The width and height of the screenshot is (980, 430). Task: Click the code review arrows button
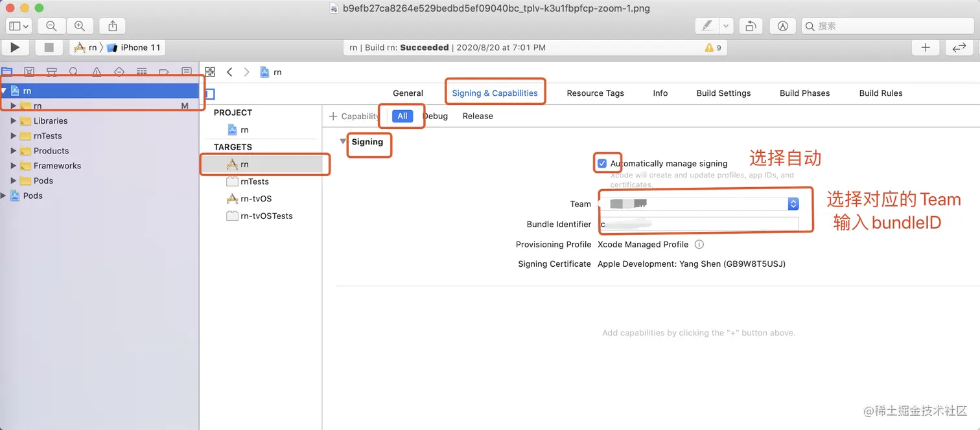click(x=959, y=47)
